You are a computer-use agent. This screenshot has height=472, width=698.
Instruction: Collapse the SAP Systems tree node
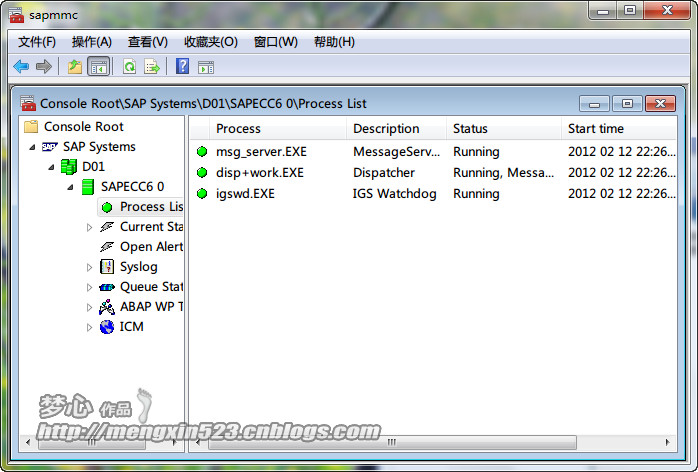(x=32, y=147)
